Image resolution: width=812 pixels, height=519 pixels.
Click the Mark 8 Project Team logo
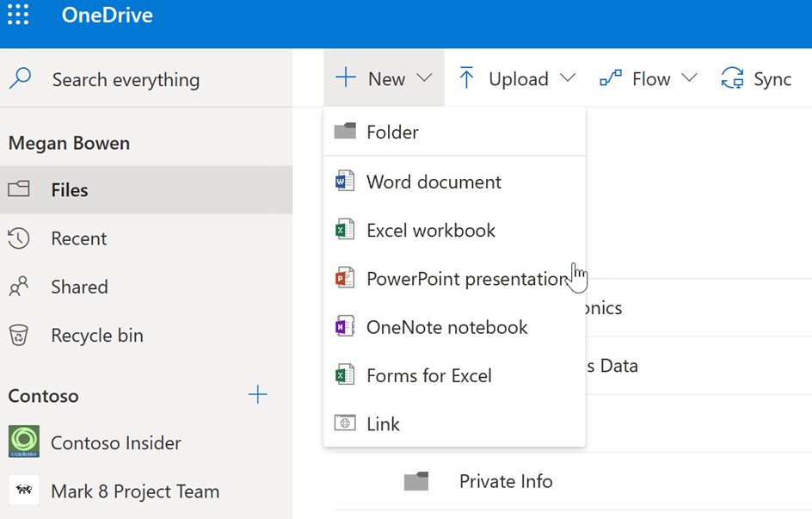point(24,490)
